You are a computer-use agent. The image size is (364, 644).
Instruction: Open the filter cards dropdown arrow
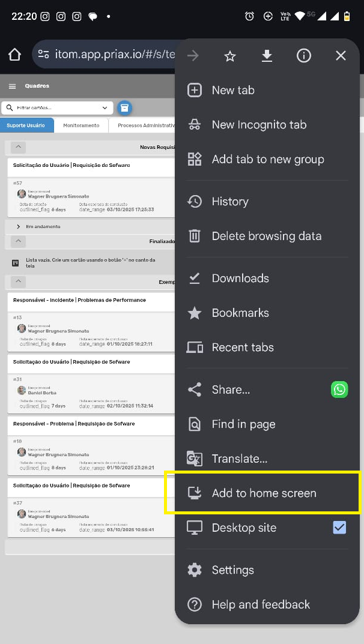pos(105,108)
